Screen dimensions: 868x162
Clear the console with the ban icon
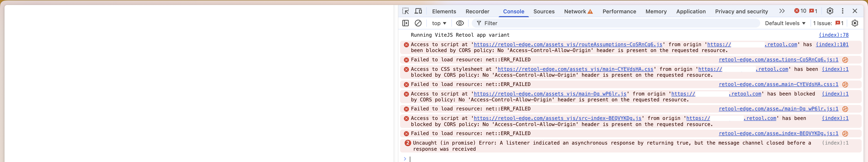pyautogui.click(x=418, y=23)
